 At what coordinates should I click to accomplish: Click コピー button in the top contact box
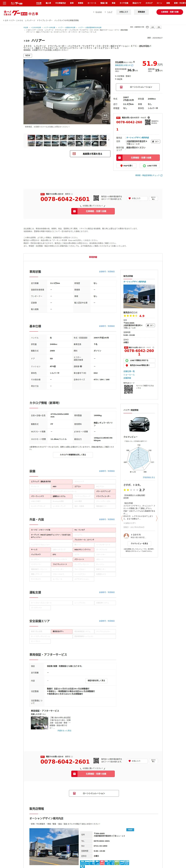pos(155,141)
